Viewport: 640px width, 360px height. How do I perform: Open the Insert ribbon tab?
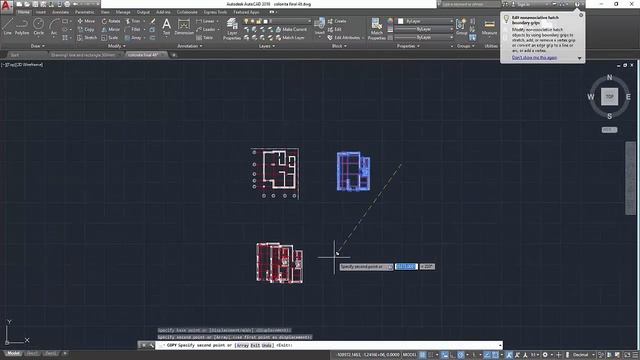[41, 12]
